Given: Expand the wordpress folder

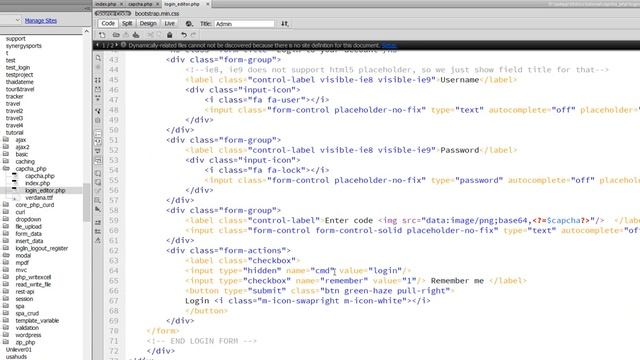Looking at the screenshot, I should (x=6, y=335).
